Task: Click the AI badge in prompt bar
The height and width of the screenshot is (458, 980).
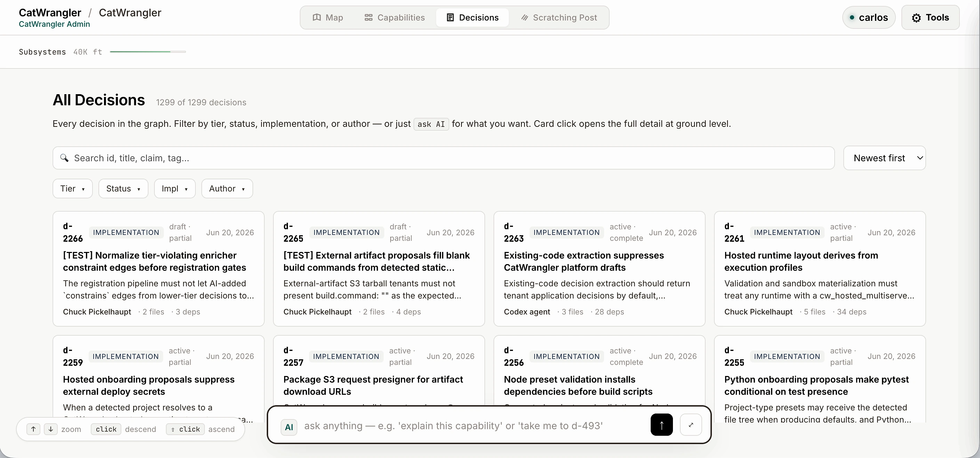Action: pyautogui.click(x=289, y=427)
